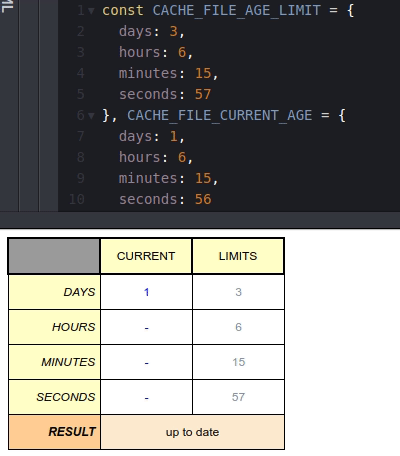Click line number 10 in the gutter

(x=77, y=199)
